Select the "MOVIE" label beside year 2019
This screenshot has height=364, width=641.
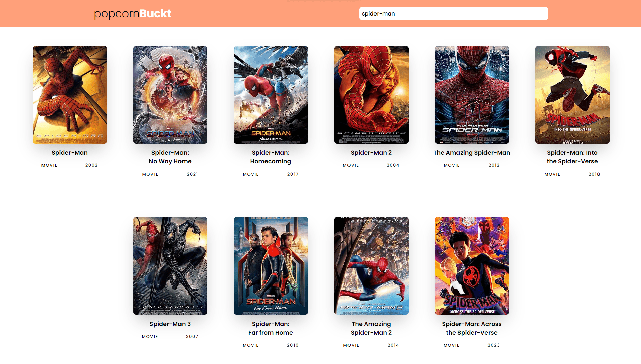251,345
